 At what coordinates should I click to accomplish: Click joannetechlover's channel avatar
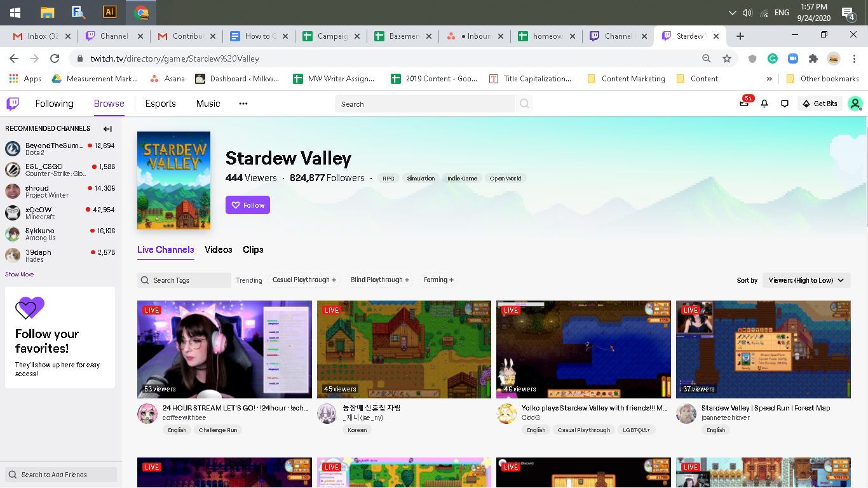tap(686, 413)
